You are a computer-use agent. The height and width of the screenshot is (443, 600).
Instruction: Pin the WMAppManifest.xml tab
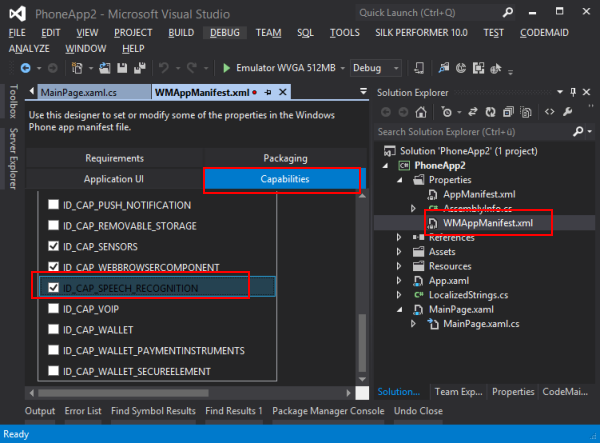[x=268, y=92]
